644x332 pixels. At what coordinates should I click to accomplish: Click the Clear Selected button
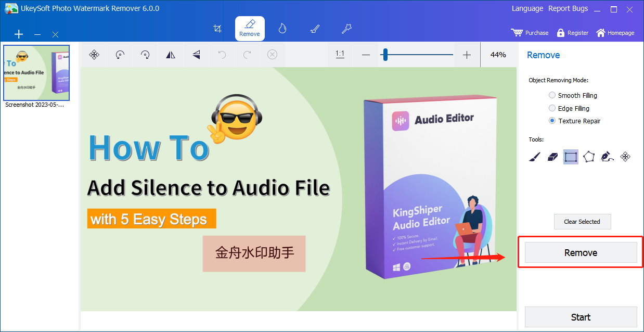point(582,222)
